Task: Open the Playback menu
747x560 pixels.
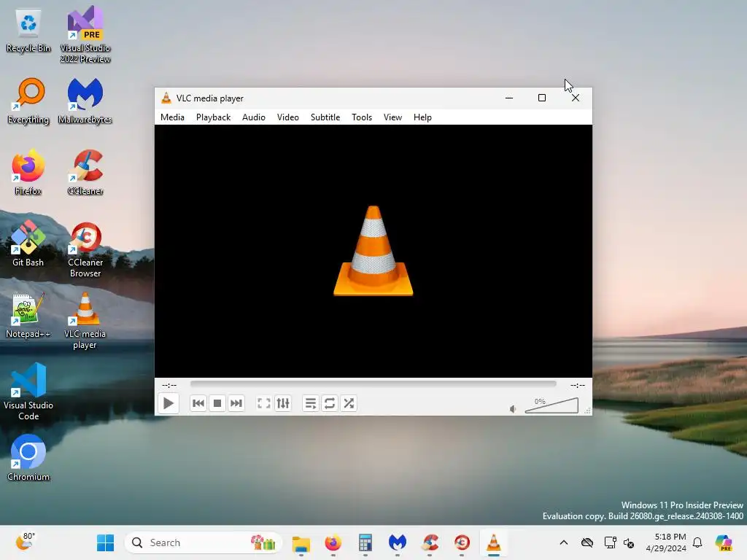Action: pyautogui.click(x=214, y=117)
